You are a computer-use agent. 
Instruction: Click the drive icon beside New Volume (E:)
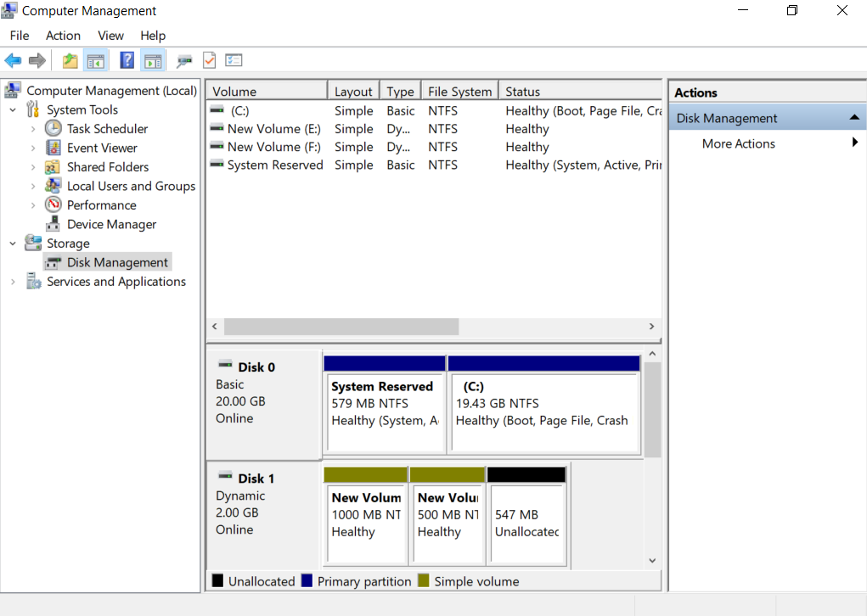point(217,128)
